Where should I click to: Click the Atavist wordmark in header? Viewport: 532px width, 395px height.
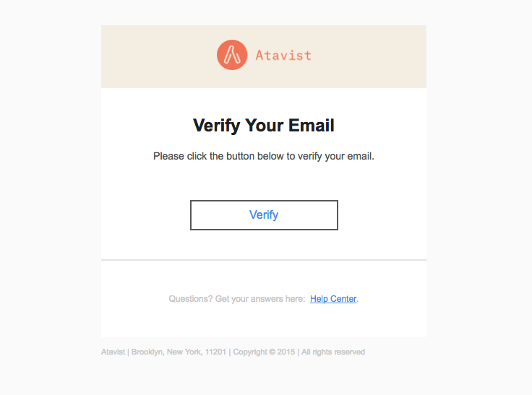(283, 55)
